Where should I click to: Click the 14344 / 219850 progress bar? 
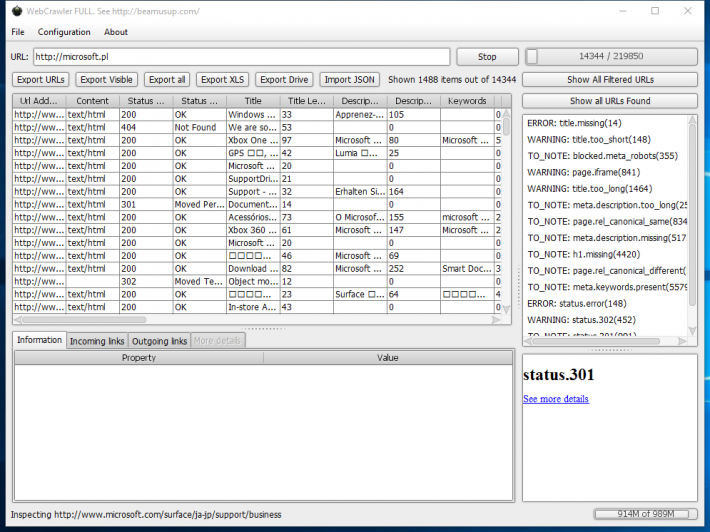click(x=611, y=57)
